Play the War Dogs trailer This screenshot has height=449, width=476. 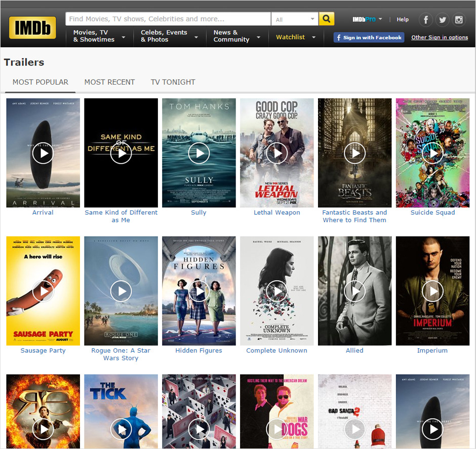(x=277, y=429)
